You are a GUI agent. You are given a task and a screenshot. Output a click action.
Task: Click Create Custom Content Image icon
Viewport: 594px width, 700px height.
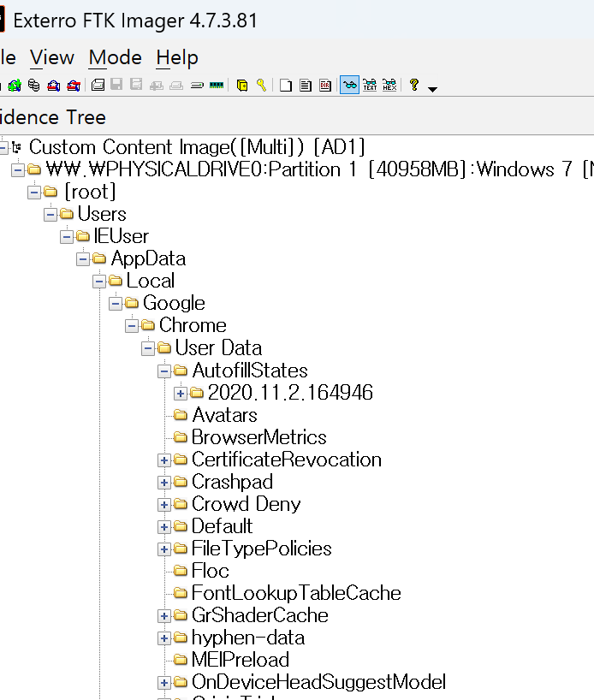click(176, 85)
